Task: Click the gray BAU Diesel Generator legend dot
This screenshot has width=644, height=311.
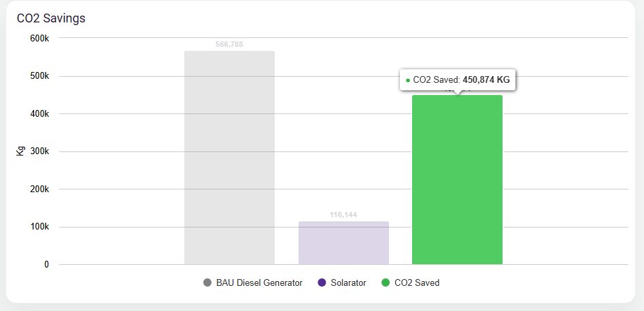Action: [207, 282]
